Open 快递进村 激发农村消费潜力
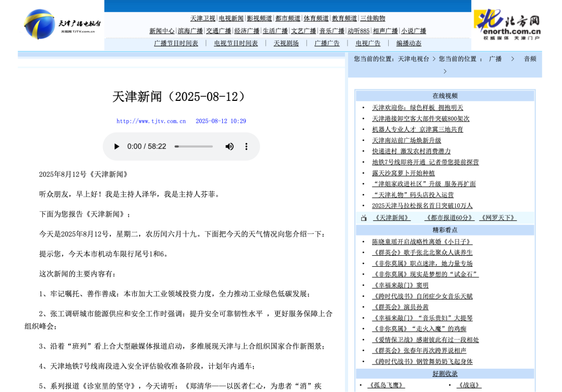Viewport: 562px width, 392px height. click(411, 151)
